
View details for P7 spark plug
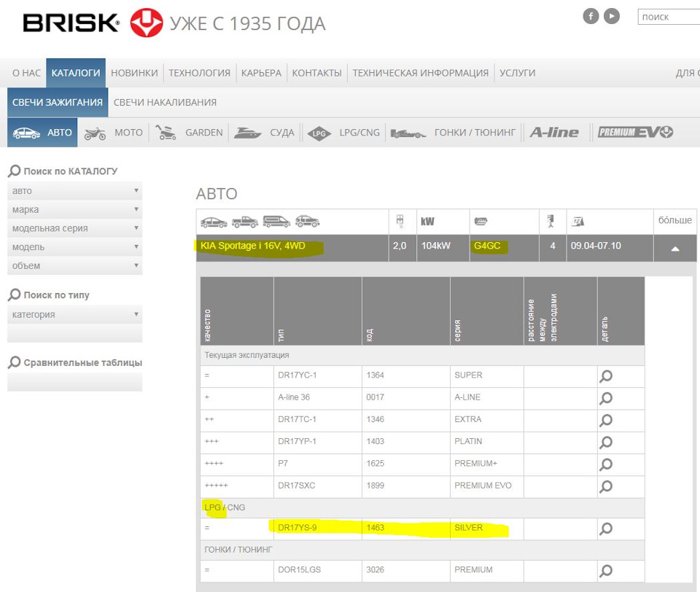tap(606, 464)
